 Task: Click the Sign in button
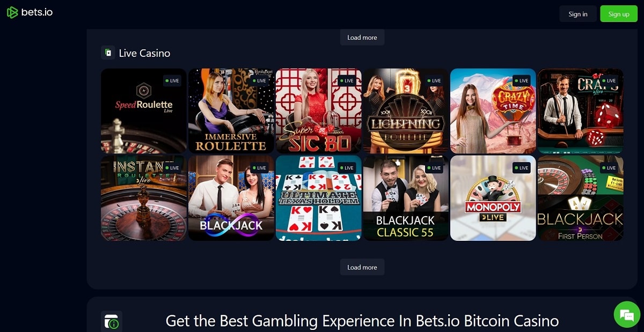pyautogui.click(x=578, y=14)
